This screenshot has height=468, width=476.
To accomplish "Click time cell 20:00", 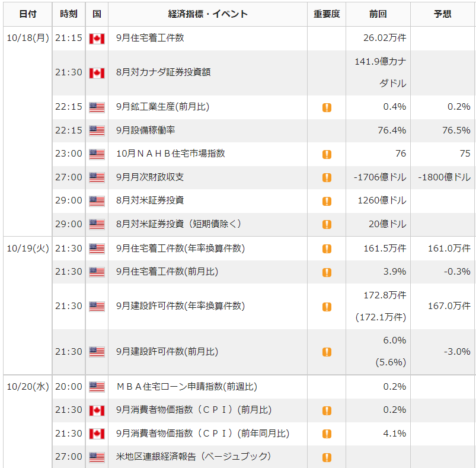I will pos(69,387).
